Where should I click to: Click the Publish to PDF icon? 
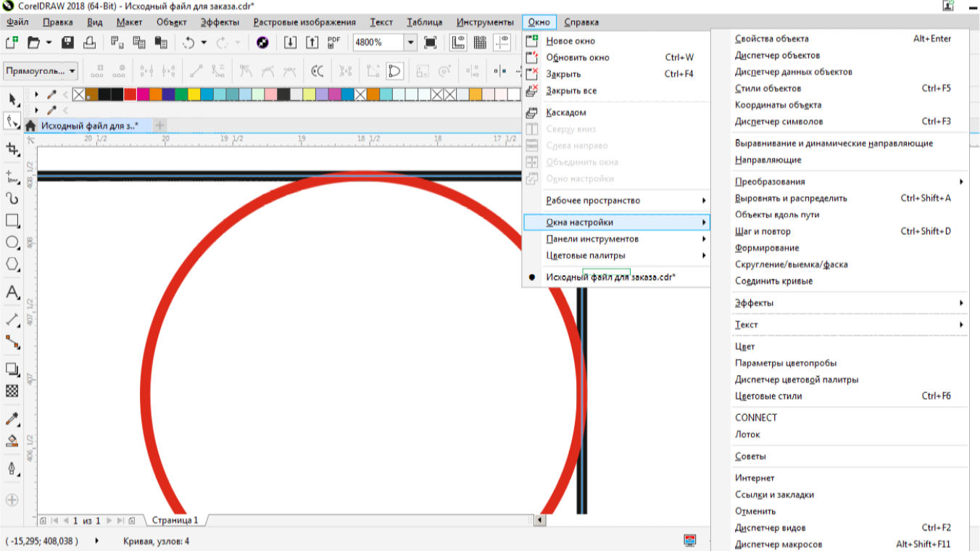pos(333,43)
